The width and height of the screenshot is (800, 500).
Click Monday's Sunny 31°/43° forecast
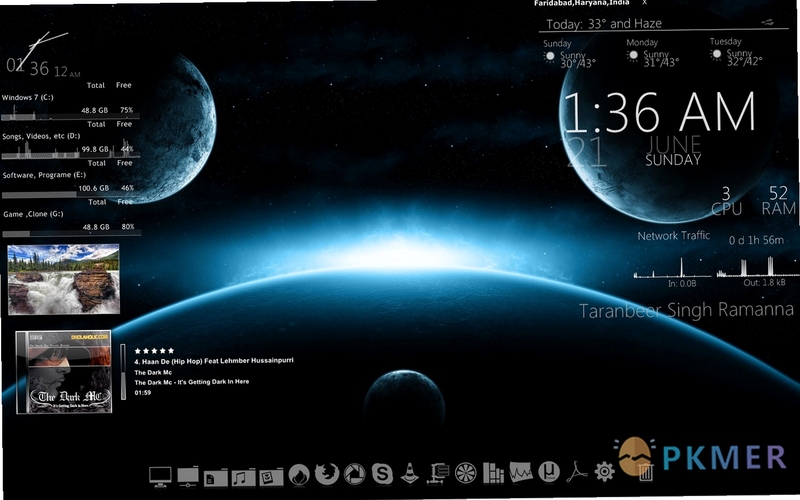[x=653, y=53]
